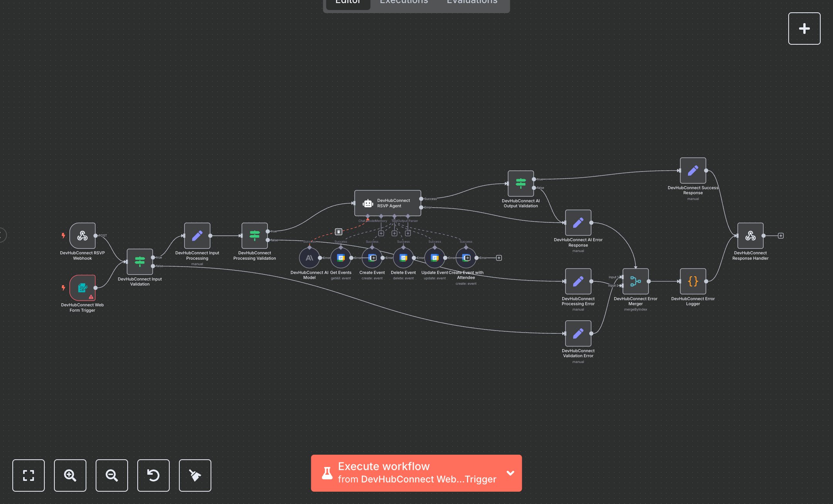Select the DevHubConnect Web Form Trigger node
Viewport: 833px width, 504px height.
[x=82, y=288]
